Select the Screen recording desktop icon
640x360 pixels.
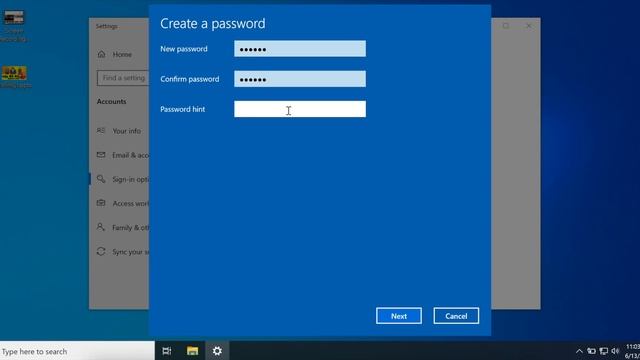click(13, 26)
